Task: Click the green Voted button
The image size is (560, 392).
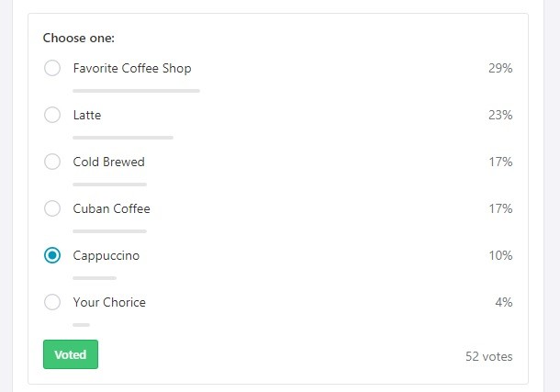Action: point(71,354)
